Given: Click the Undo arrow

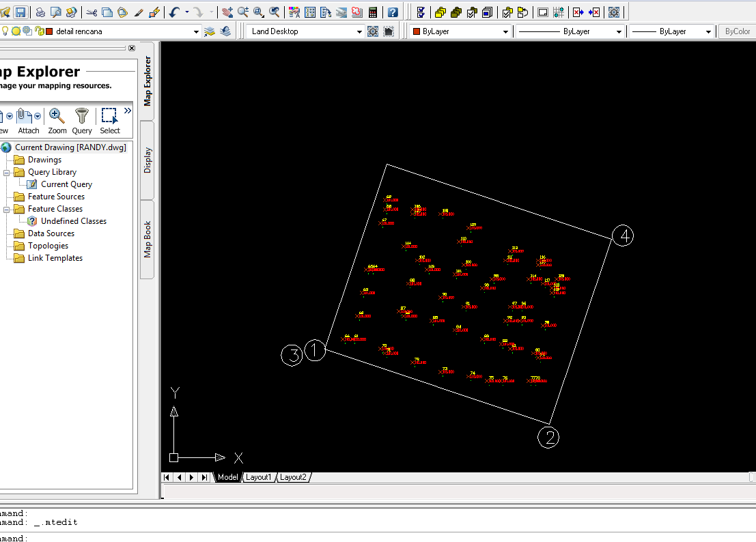Looking at the screenshot, I should (174, 12).
